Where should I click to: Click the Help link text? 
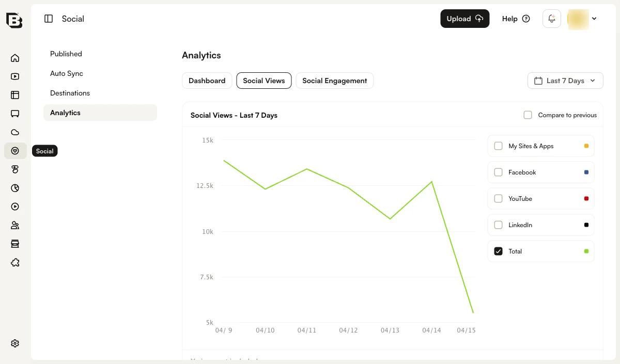click(x=510, y=19)
